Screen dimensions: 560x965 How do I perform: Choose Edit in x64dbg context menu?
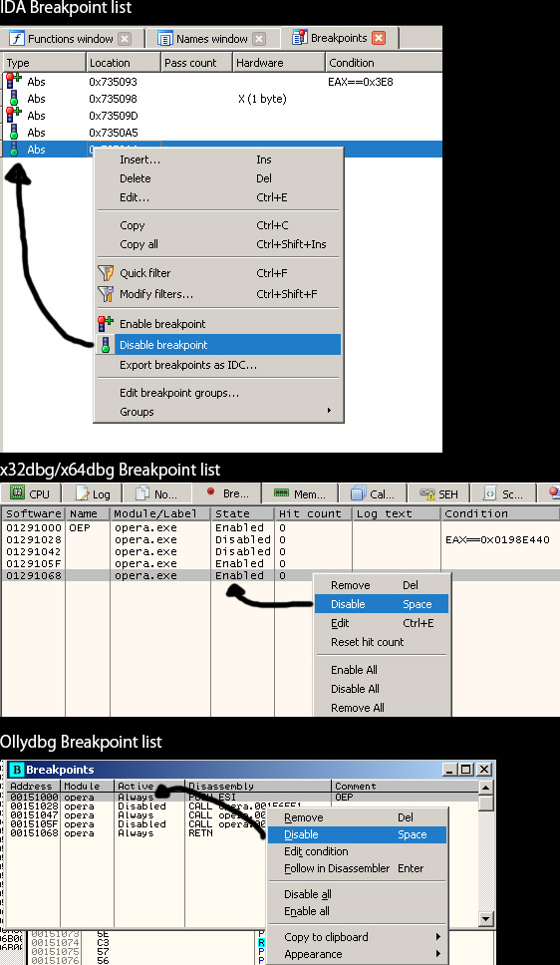[x=383, y=623]
